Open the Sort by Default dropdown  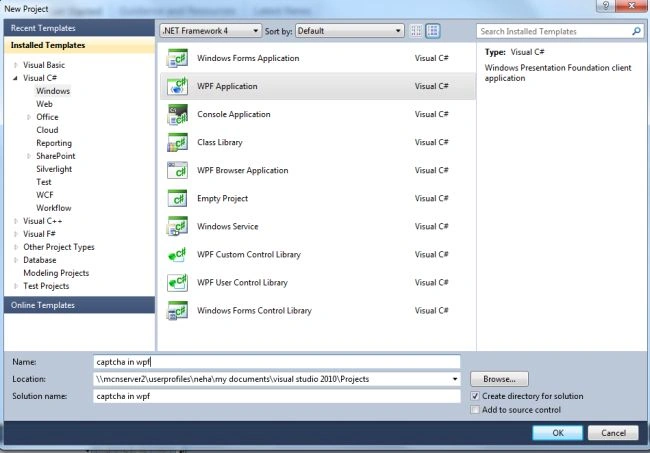[349, 31]
